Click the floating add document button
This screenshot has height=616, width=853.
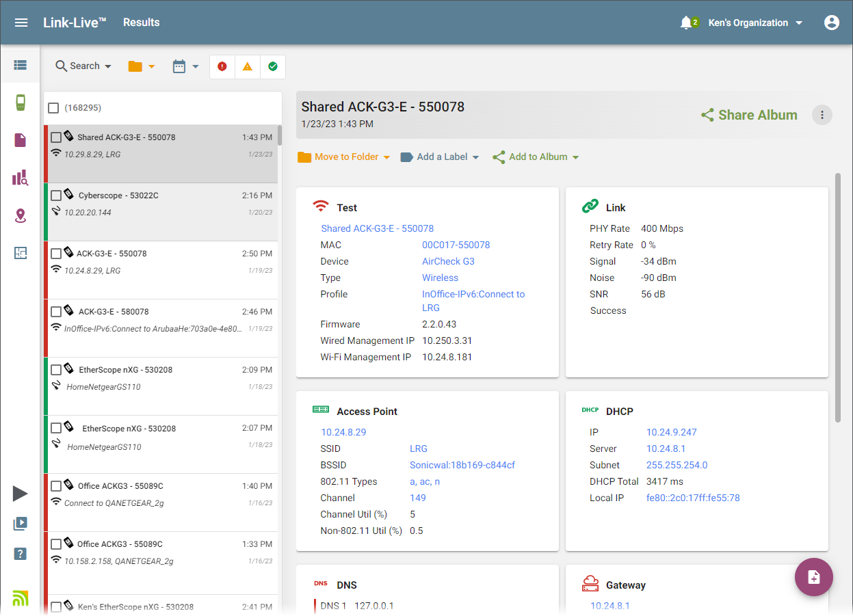(x=814, y=577)
